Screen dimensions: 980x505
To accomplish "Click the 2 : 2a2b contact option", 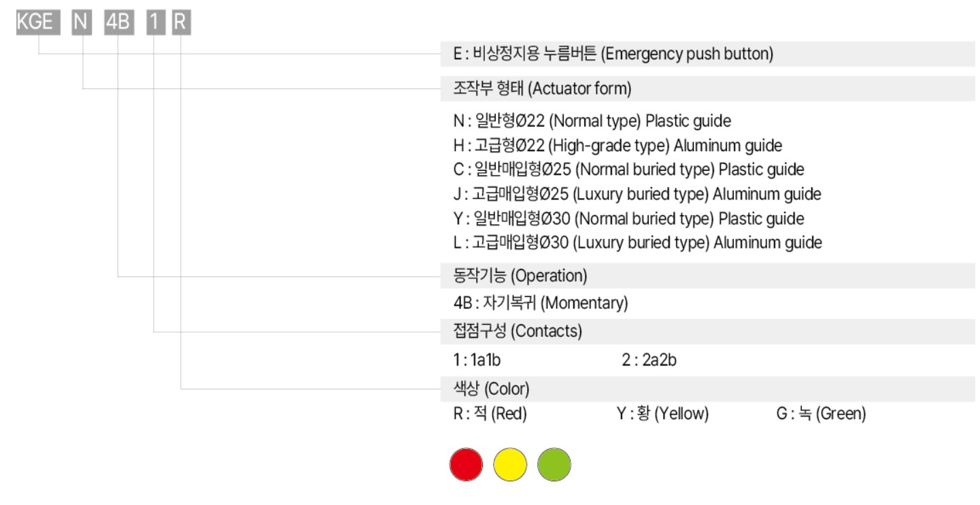I will (x=649, y=361).
